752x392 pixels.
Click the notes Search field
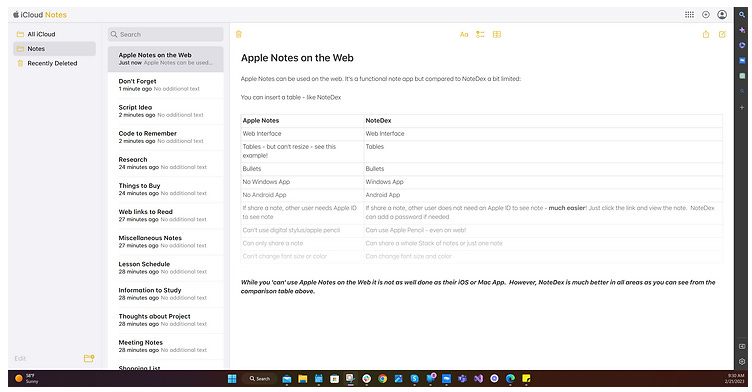coord(165,34)
